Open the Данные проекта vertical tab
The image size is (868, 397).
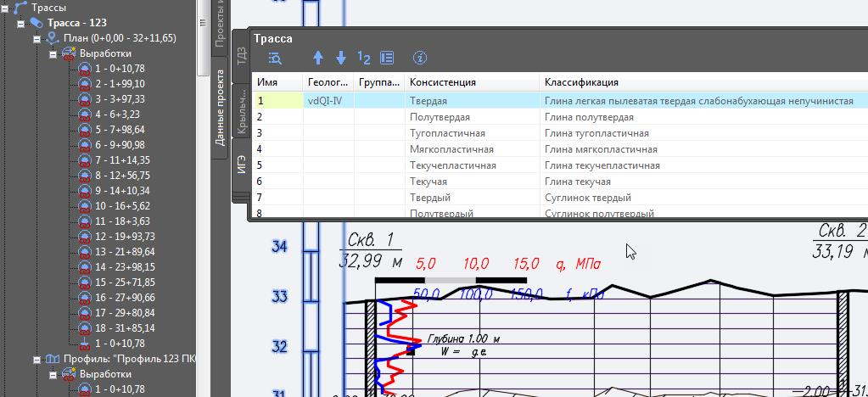[220, 108]
